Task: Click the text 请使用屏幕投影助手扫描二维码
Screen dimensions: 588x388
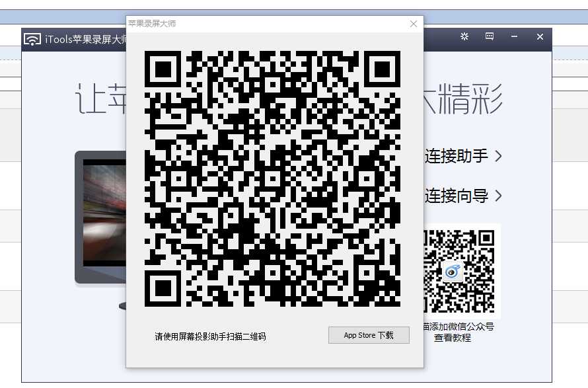Action: click(x=210, y=336)
